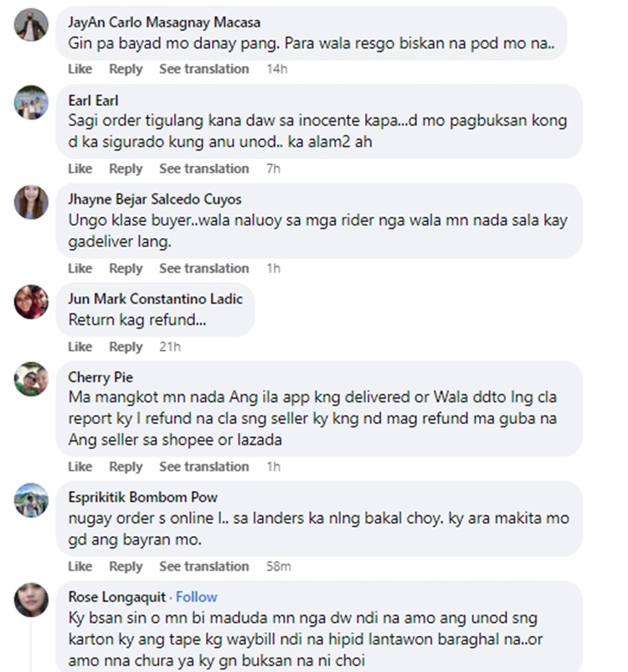Open Rose Longaquit's profile picture
This screenshot has height=672, width=628.
(x=31, y=600)
